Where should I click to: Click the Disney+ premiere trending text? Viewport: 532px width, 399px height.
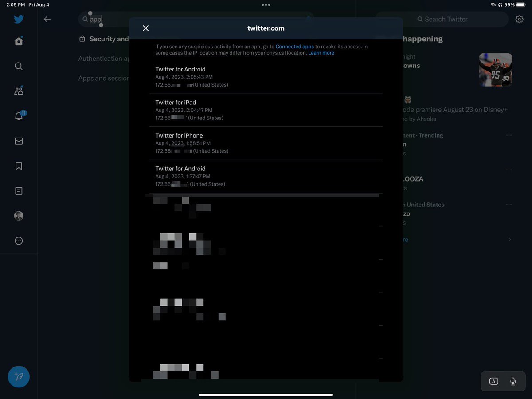(455, 110)
